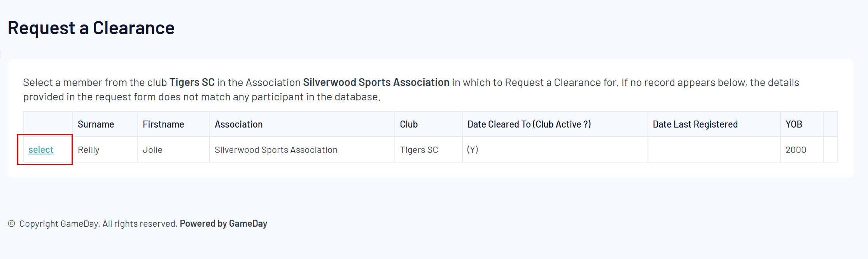Click the Association column header
This screenshot has width=868, height=259.
pos(238,124)
